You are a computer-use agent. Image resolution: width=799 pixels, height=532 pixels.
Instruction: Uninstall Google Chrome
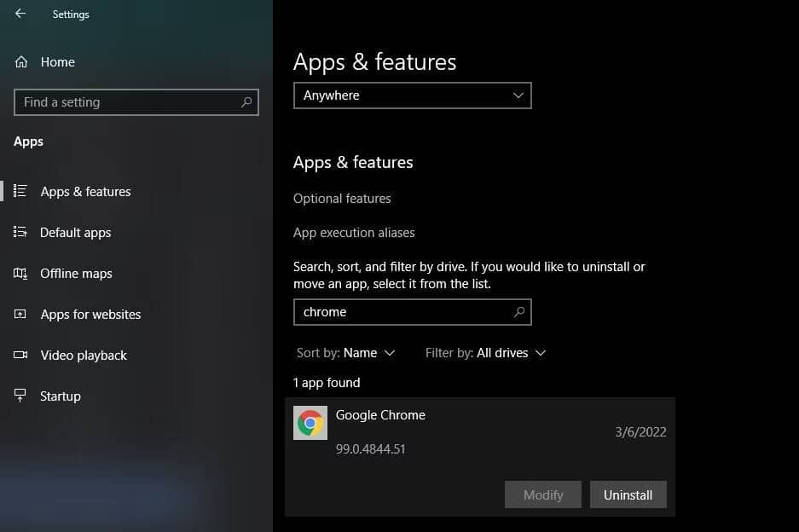(628, 494)
